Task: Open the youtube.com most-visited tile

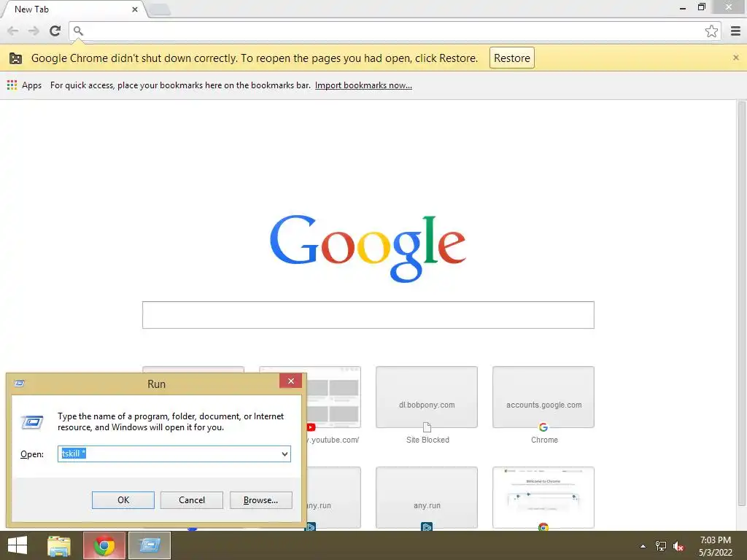Action: click(x=333, y=397)
